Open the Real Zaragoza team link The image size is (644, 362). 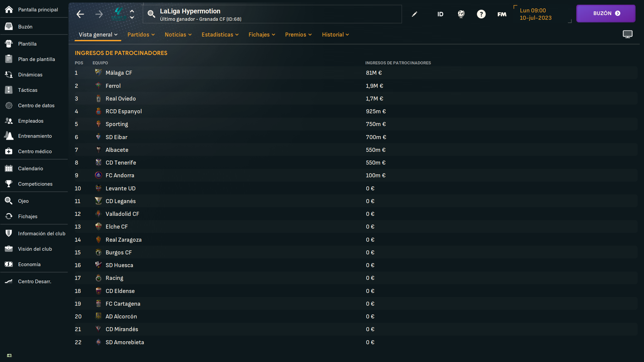[x=124, y=240]
